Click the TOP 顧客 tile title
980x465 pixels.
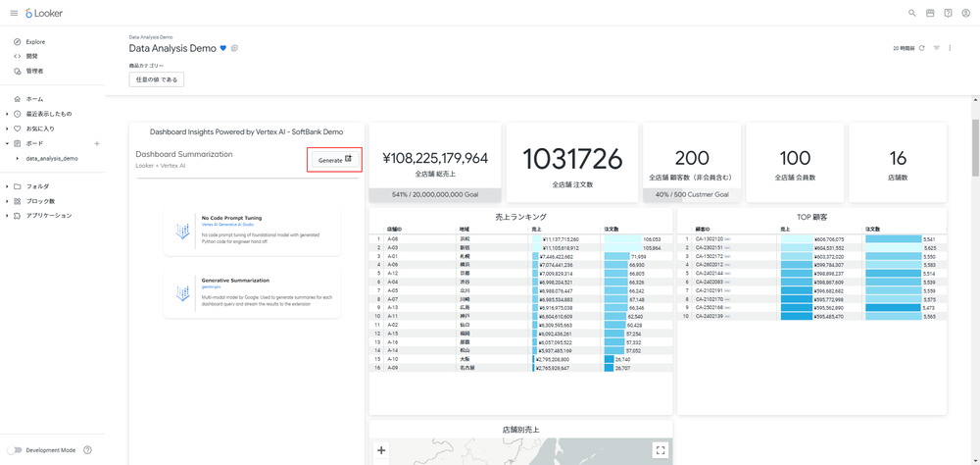click(x=811, y=217)
